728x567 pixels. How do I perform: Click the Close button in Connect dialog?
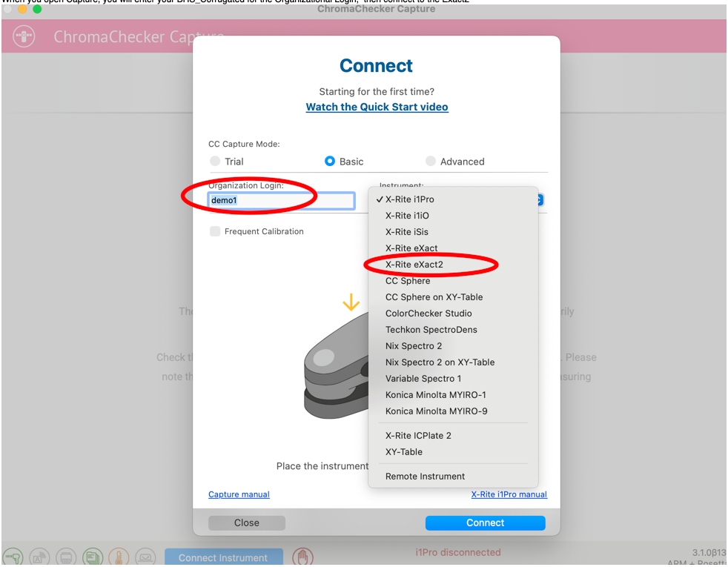point(247,523)
